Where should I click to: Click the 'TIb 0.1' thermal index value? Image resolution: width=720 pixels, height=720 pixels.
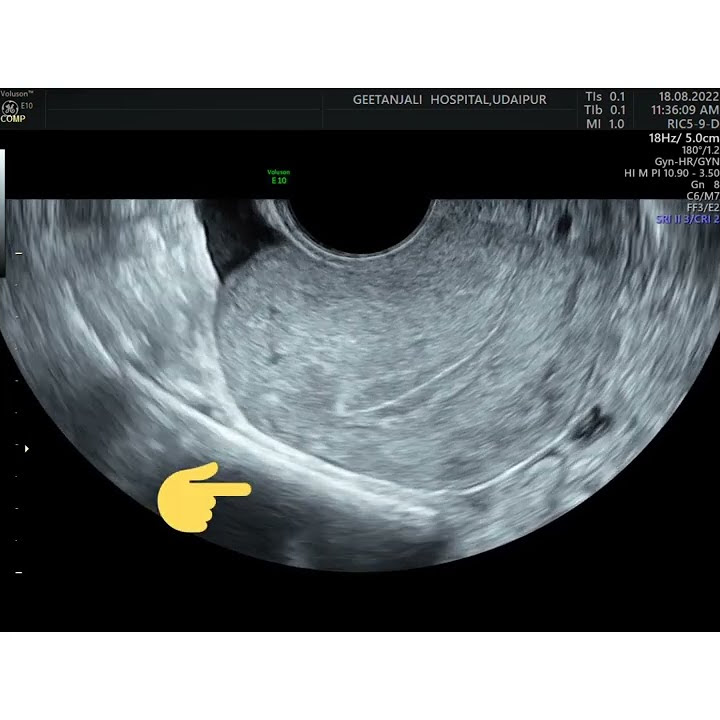pos(605,110)
